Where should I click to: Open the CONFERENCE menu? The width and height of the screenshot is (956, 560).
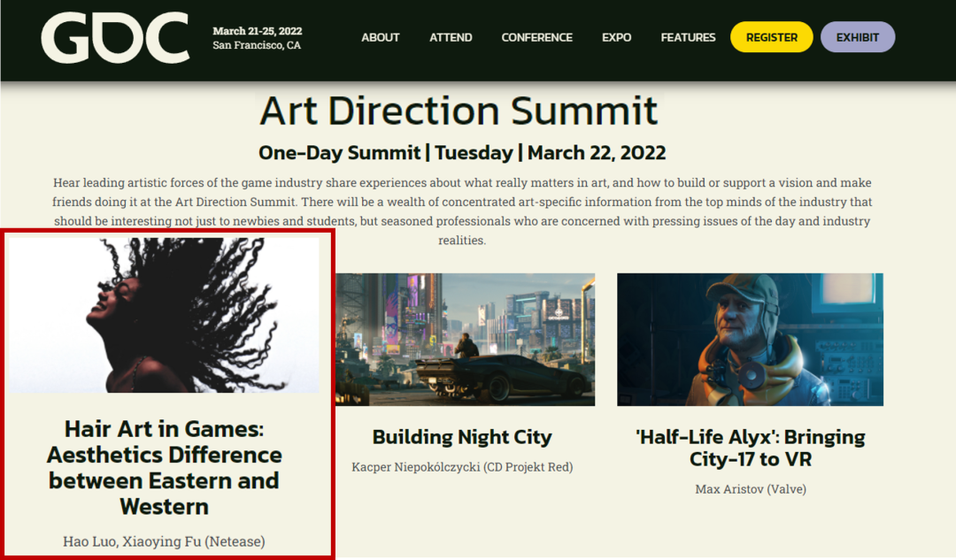536,37
